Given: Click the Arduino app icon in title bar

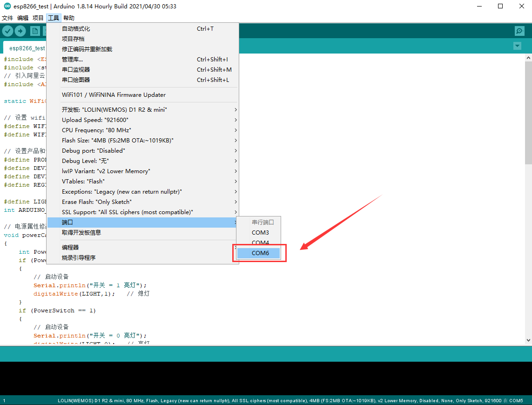Looking at the screenshot, I should [x=7, y=6].
